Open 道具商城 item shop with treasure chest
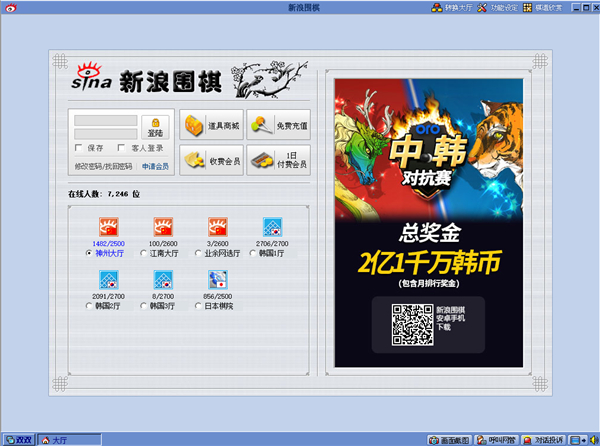Screen dimensions: 600x446 pos(212,125)
